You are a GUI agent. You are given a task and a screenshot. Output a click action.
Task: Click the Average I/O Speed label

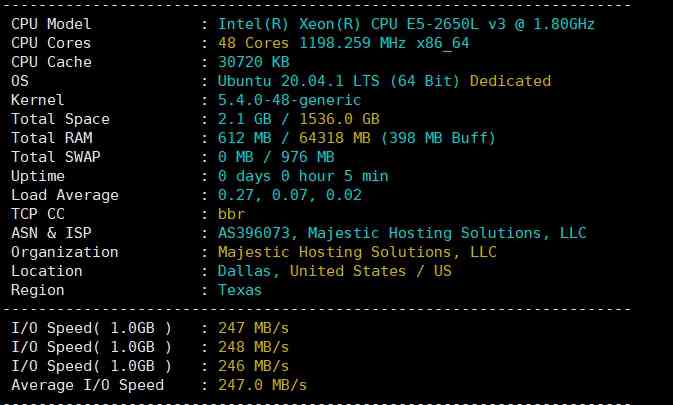click(87, 385)
